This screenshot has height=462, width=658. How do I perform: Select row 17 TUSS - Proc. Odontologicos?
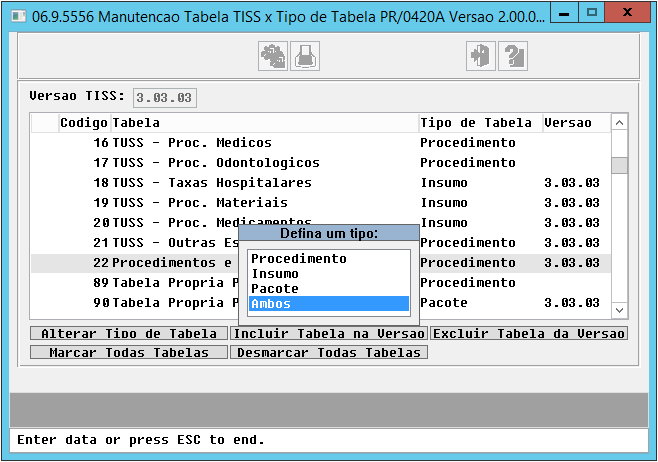[x=321, y=163]
